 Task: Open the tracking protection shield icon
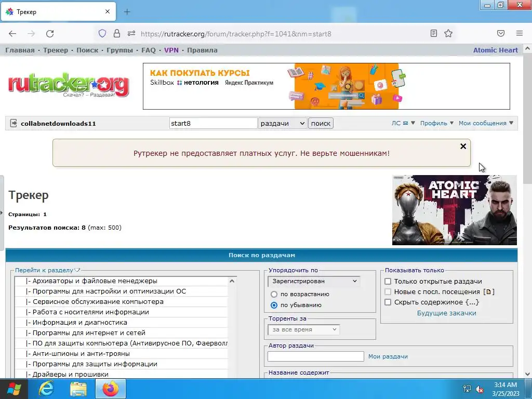click(x=102, y=33)
